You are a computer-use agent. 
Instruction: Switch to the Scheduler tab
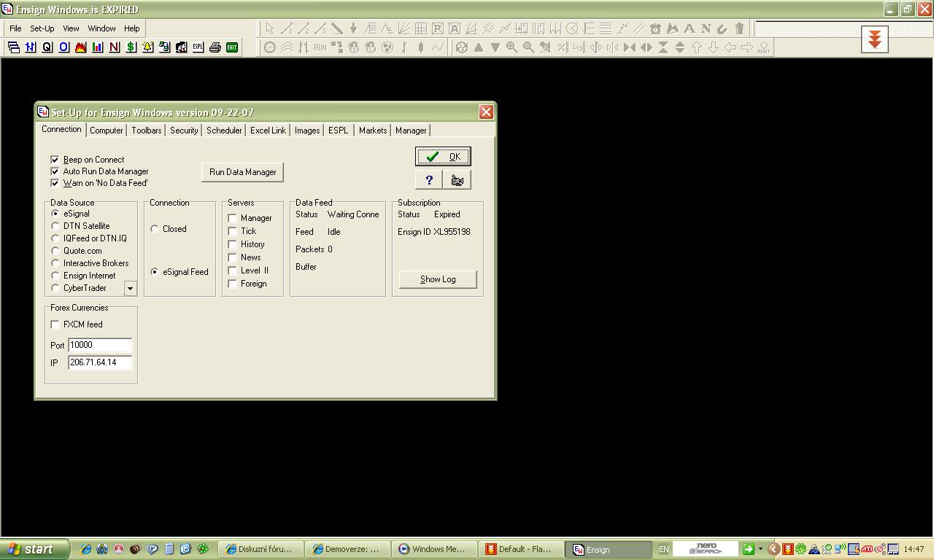[224, 131]
